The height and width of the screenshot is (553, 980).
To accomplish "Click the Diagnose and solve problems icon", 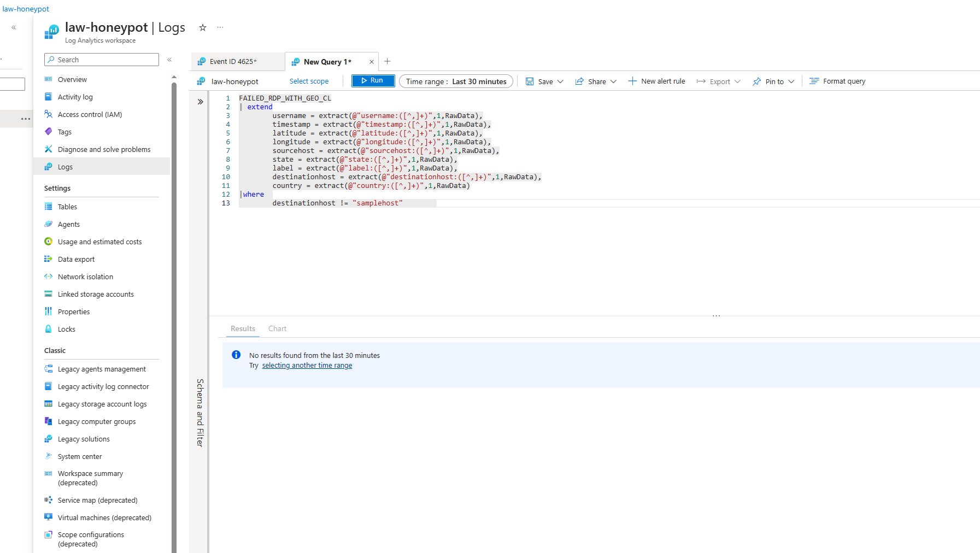I will 48,149.
